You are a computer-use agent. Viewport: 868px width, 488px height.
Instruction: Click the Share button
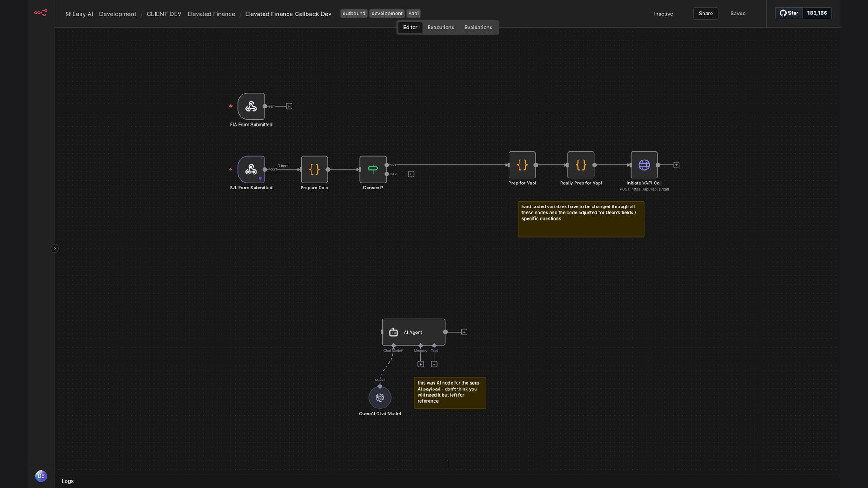pyautogui.click(x=706, y=14)
